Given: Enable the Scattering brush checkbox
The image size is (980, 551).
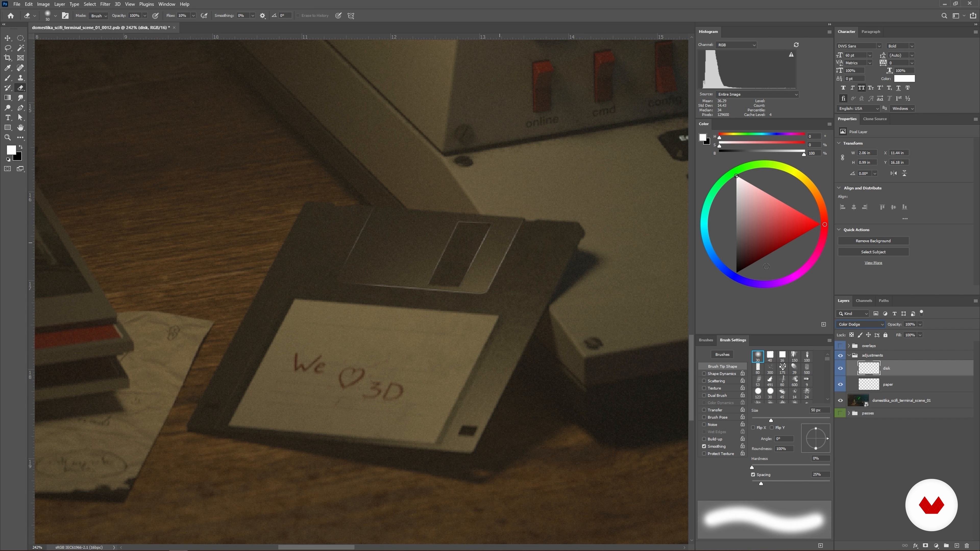Looking at the screenshot, I should [704, 381].
